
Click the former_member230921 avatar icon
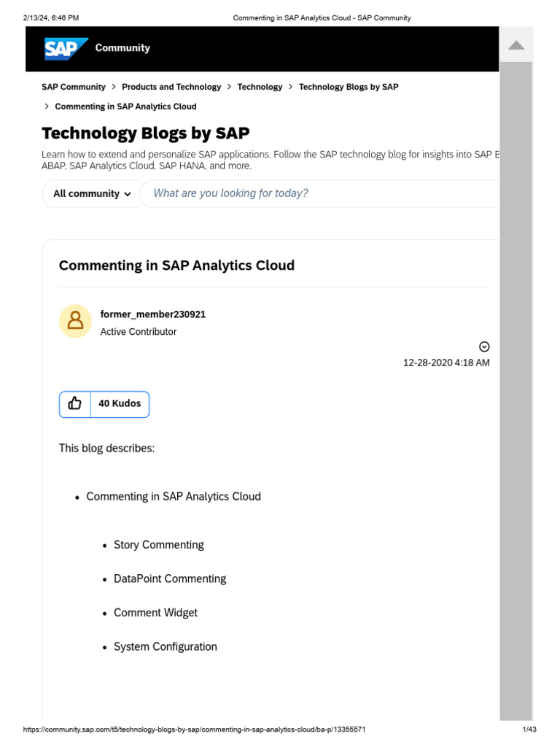pyautogui.click(x=75, y=321)
